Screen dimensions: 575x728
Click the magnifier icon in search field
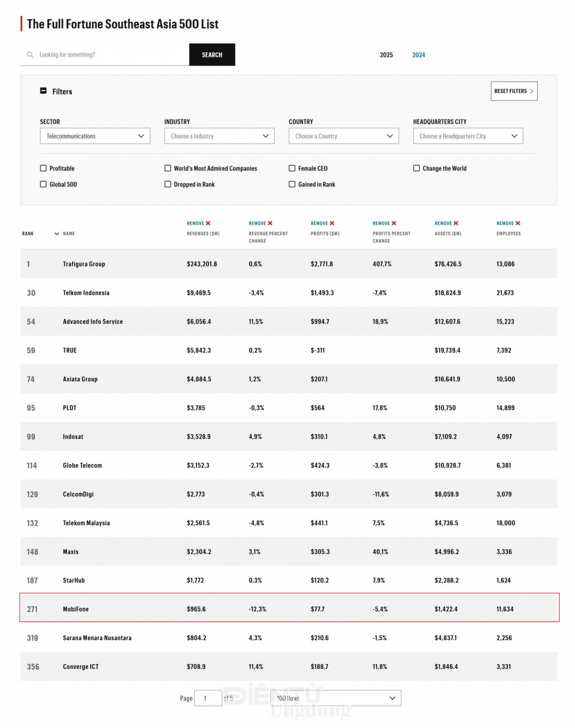[30, 55]
